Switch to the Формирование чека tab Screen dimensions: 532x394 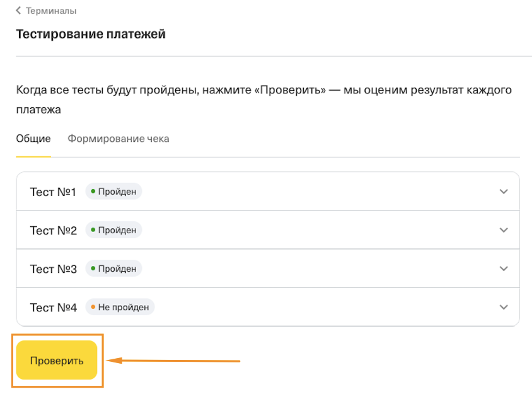pos(118,138)
